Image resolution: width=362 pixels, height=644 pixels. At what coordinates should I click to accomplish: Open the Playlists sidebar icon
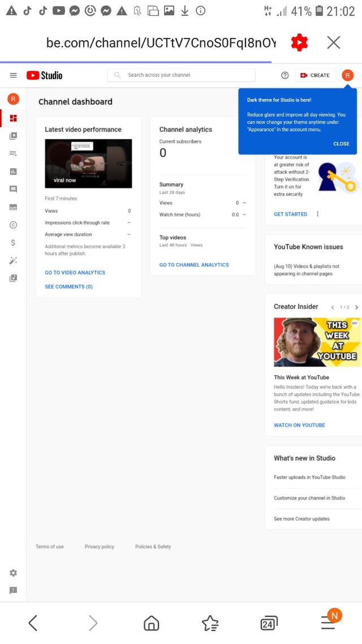tap(13, 153)
